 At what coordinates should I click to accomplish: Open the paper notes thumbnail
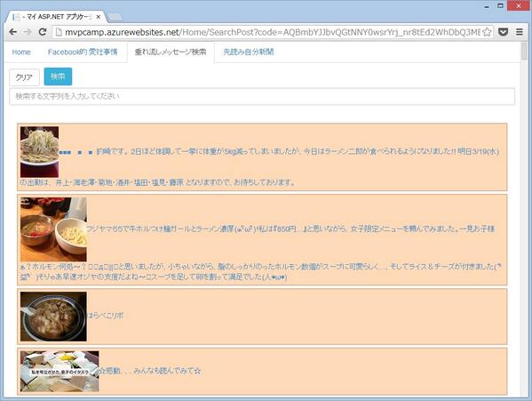point(60,371)
